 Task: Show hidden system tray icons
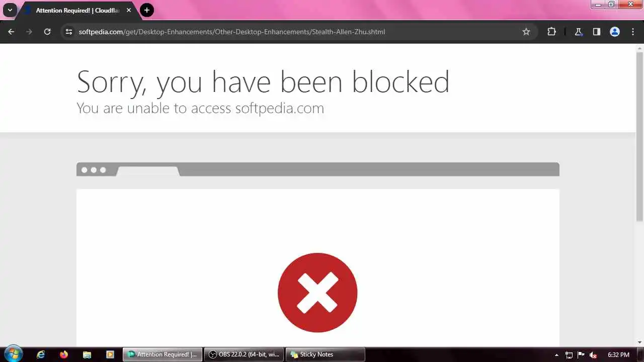[556, 355]
